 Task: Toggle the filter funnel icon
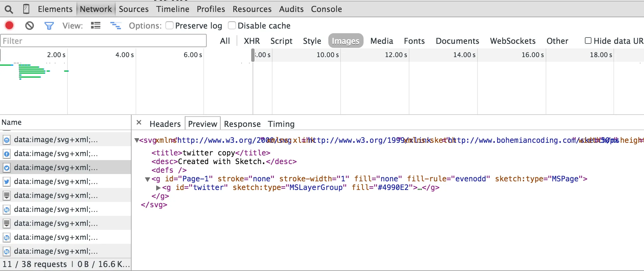point(49,26)
